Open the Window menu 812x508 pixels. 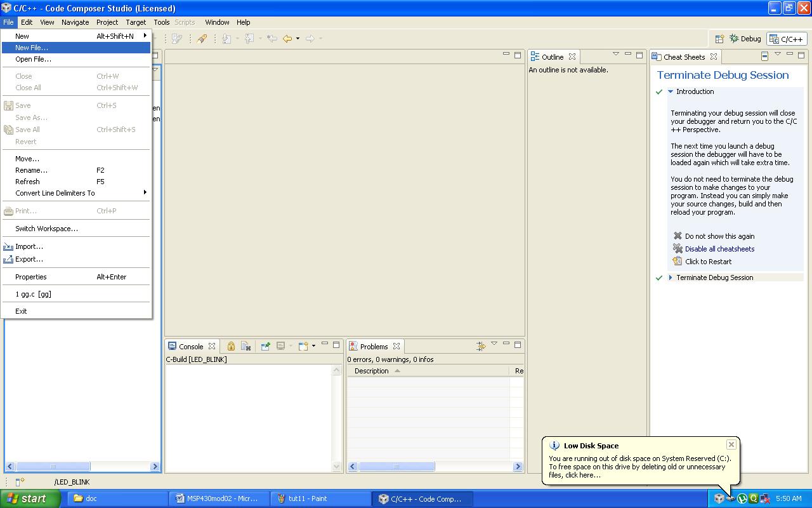(217, 22)
